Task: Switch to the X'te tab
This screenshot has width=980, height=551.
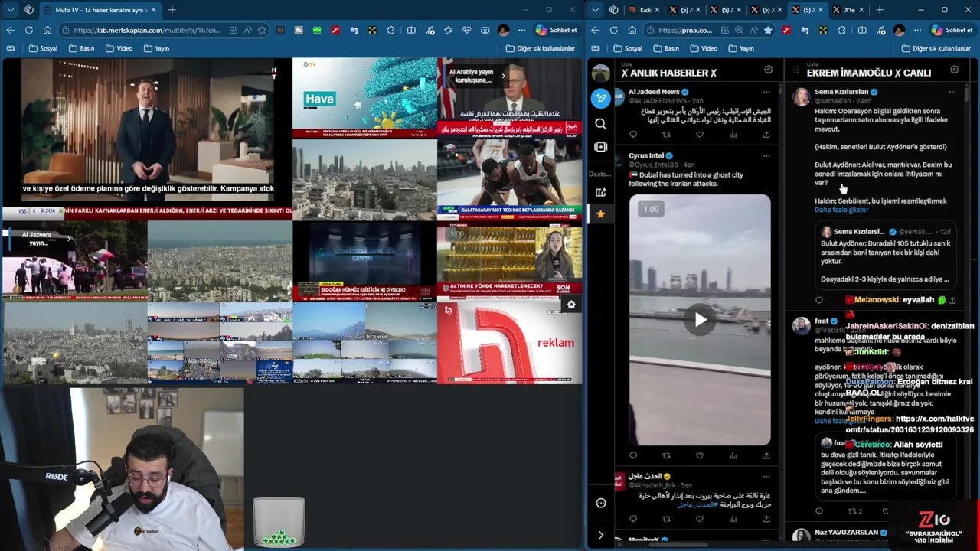Action: [x=848, y=10]
